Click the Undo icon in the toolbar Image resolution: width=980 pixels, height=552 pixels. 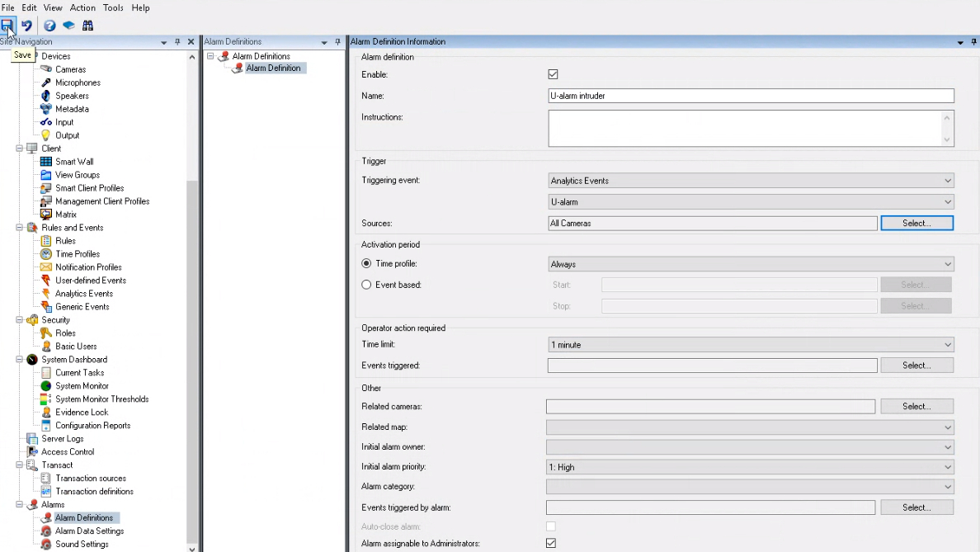pos(26,26)
